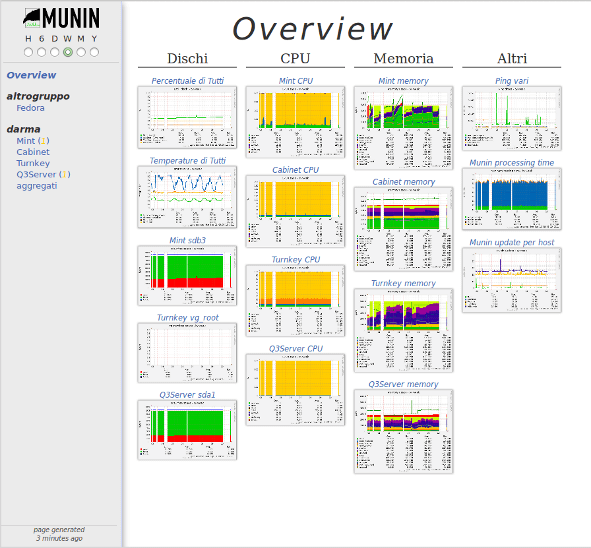Click the Ping vari title link

(511, 81)
